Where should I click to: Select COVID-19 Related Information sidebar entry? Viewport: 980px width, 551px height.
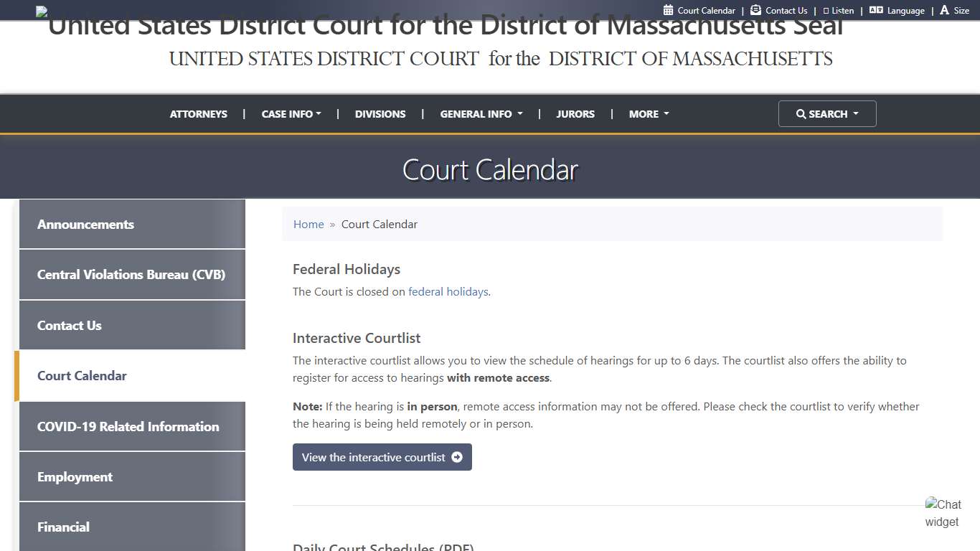tap(128, 426)
